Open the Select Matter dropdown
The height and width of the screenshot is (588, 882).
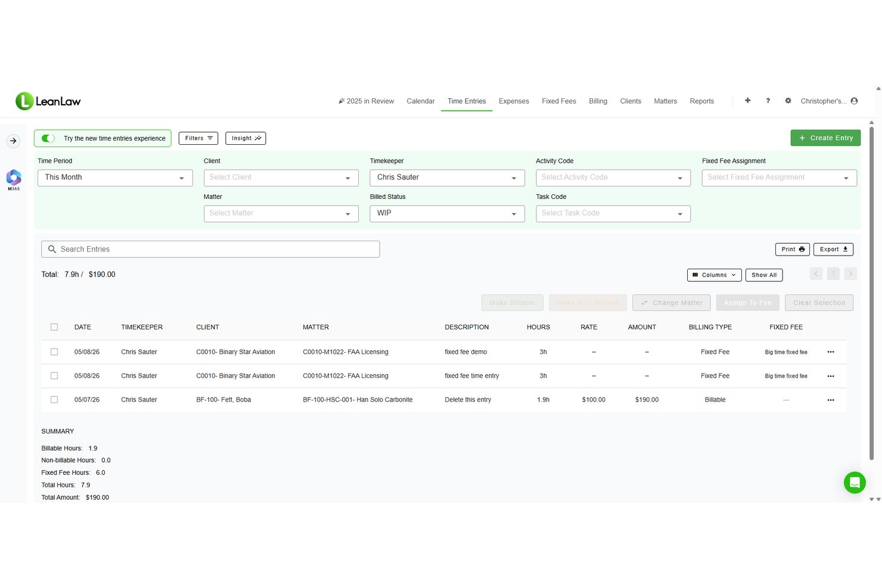tap(281, 213)
